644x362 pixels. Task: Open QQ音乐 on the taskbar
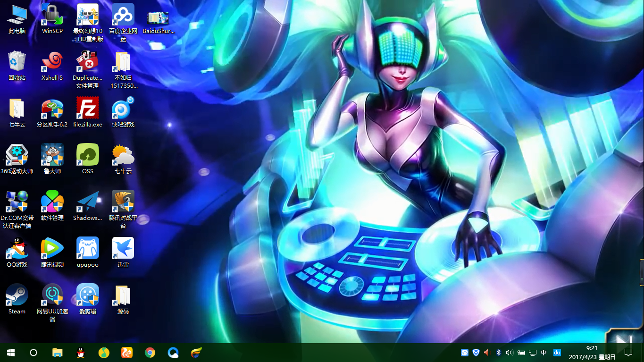[104, 353]
